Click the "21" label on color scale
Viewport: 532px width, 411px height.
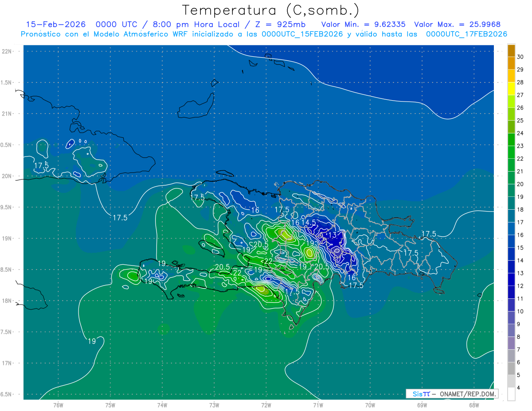click(520, 172)
